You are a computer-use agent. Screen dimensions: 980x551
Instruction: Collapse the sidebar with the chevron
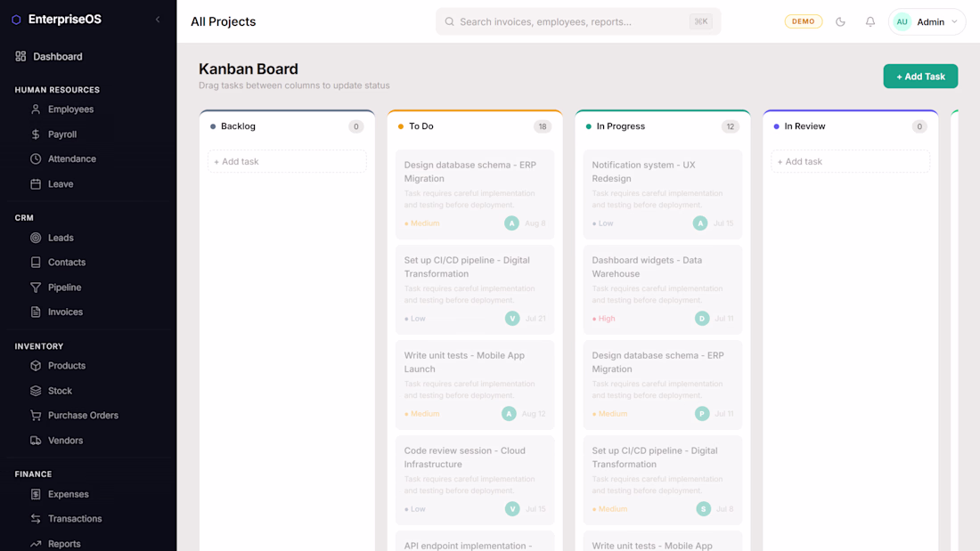pyautogui.click(x=158, y=20)
